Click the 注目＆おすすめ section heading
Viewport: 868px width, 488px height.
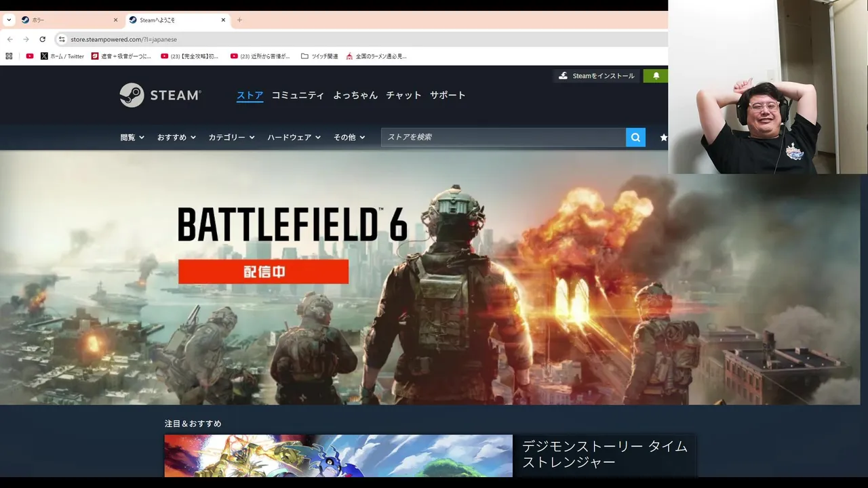pyautogui.click(x=193, y=424)
